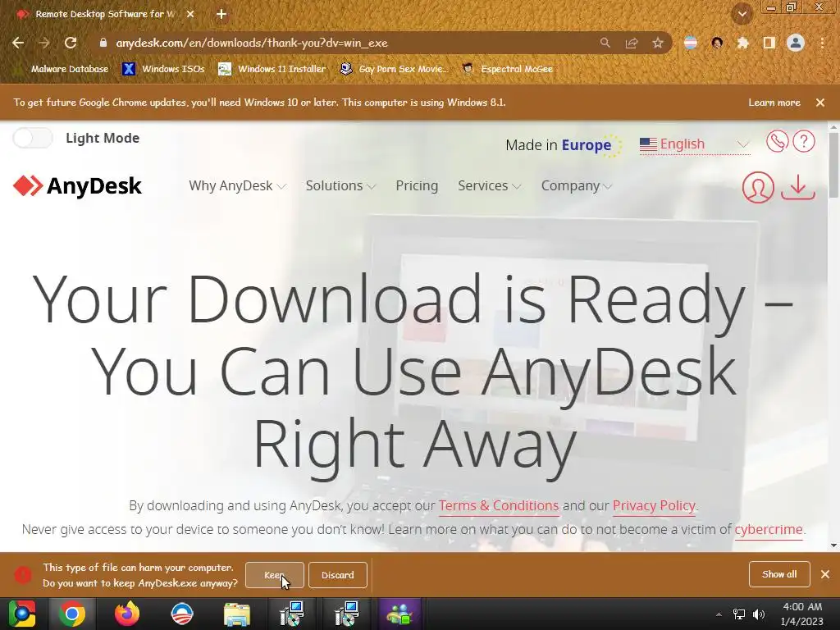Screen dimensions: 840x630
Task: Expand the Solutions menu
Action: 340,186
